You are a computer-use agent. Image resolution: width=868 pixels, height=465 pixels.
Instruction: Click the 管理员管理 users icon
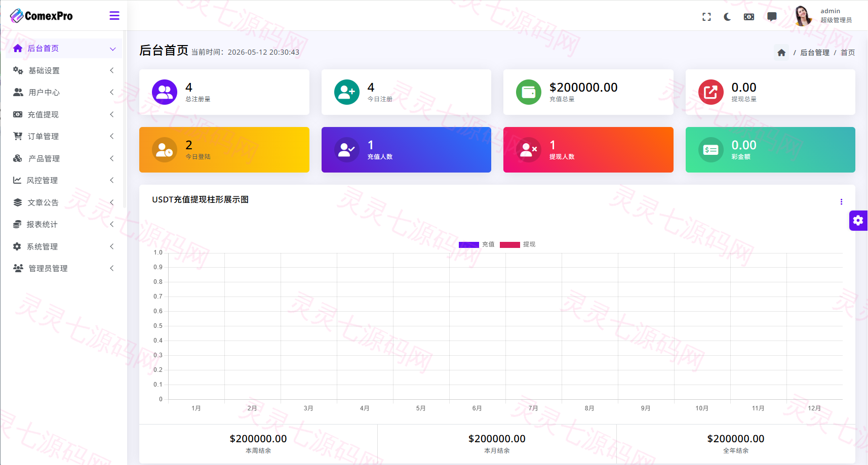point(18,268)
